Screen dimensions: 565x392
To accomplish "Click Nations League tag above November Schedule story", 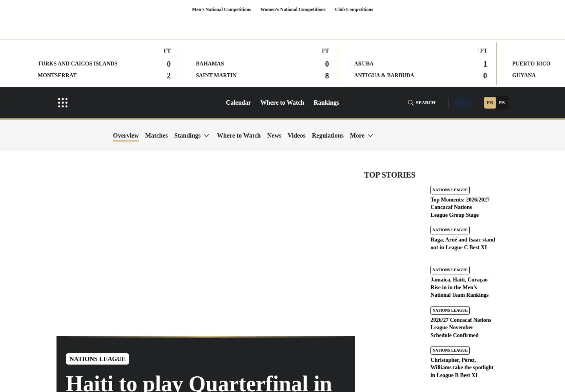I will click(450, 310).
